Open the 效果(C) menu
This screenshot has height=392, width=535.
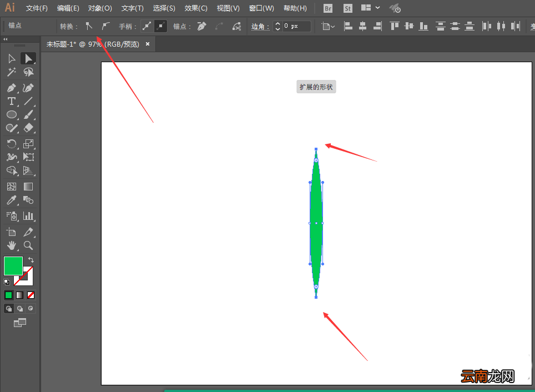click(196, 8)
